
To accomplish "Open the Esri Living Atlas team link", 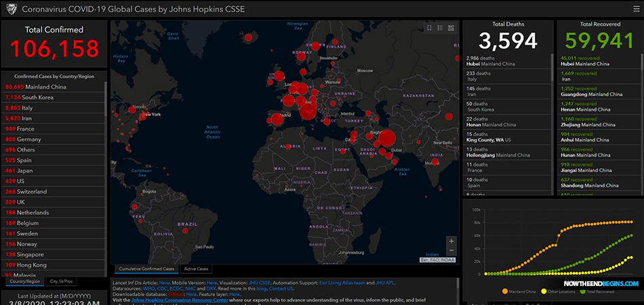I will point(342,282).
